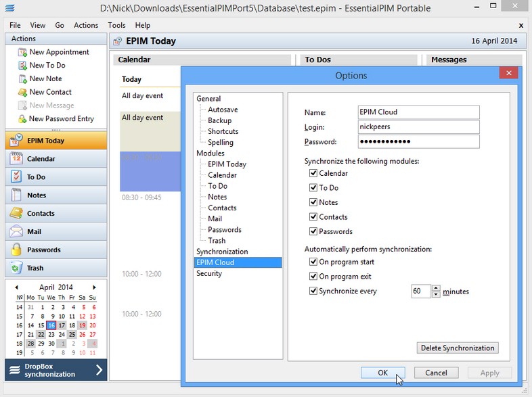Open the Passwords module lock icon

(16, 250)
